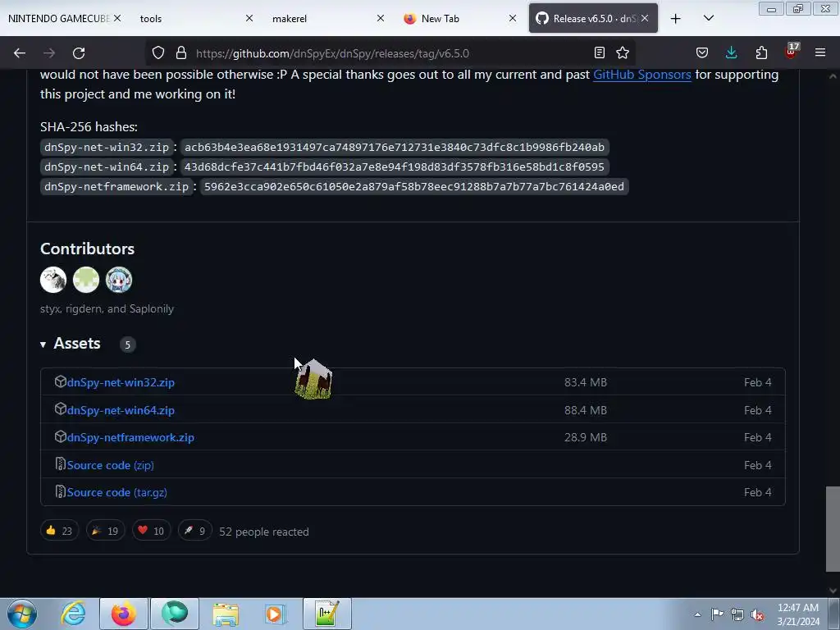840x630 pixels.
Task: Click package icon beside dnSpy-net-win64.zip
Action: (60, 409)
